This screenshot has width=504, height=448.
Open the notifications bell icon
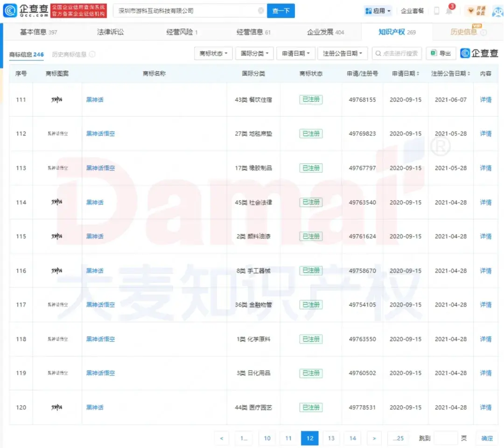click(449, 11)
